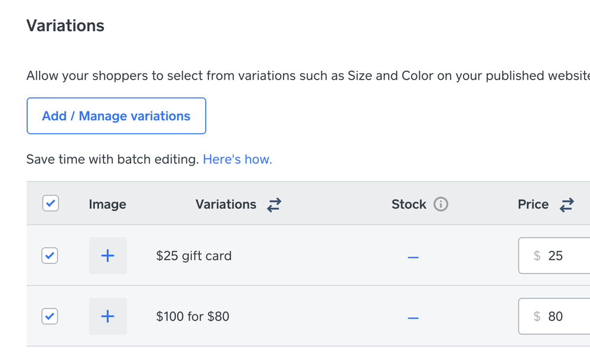Open the "Here's how." batch editing link
Image resolution: width=590 pixels, height=364 pixels.
click(x=237, y=159)
